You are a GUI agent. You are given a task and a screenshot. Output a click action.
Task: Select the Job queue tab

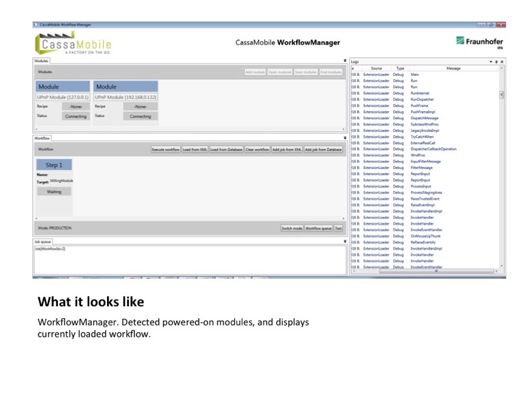pos(43,242)
